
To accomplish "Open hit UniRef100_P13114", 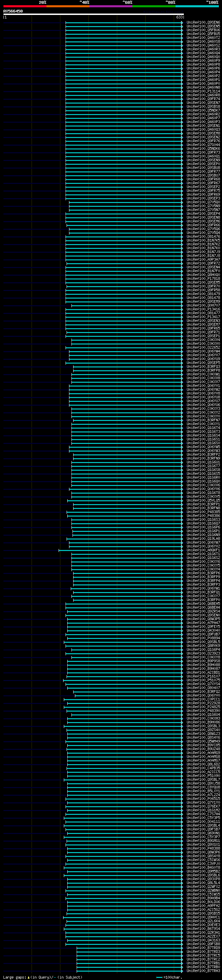I will 203,91.
